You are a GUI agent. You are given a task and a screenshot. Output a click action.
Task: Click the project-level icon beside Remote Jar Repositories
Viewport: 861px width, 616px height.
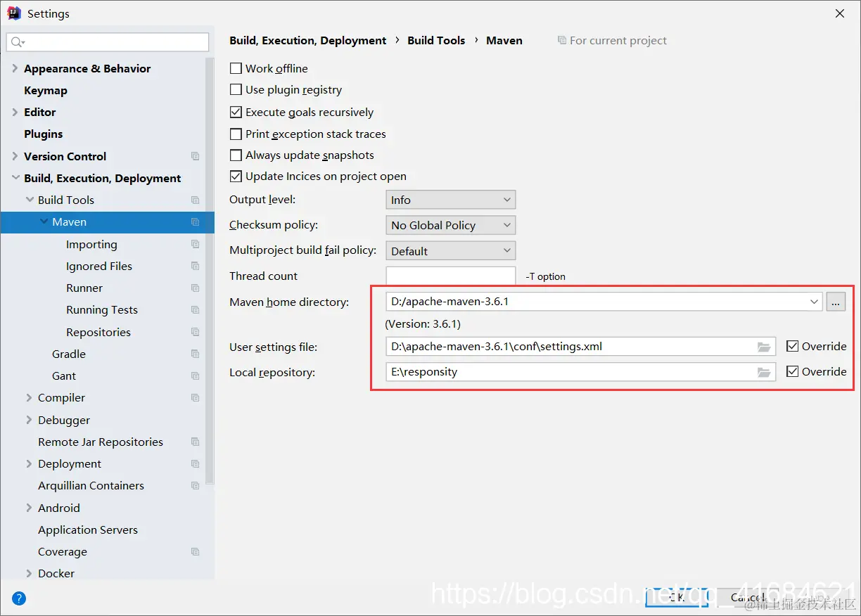196,442
